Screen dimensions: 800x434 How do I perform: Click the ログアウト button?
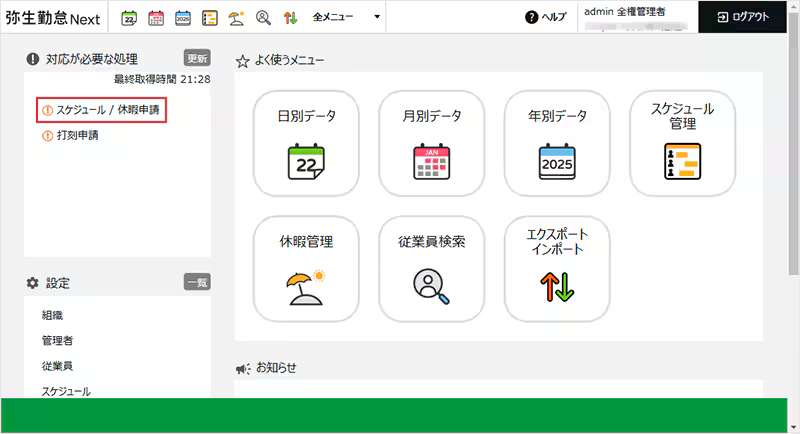[x=748, y=17]
